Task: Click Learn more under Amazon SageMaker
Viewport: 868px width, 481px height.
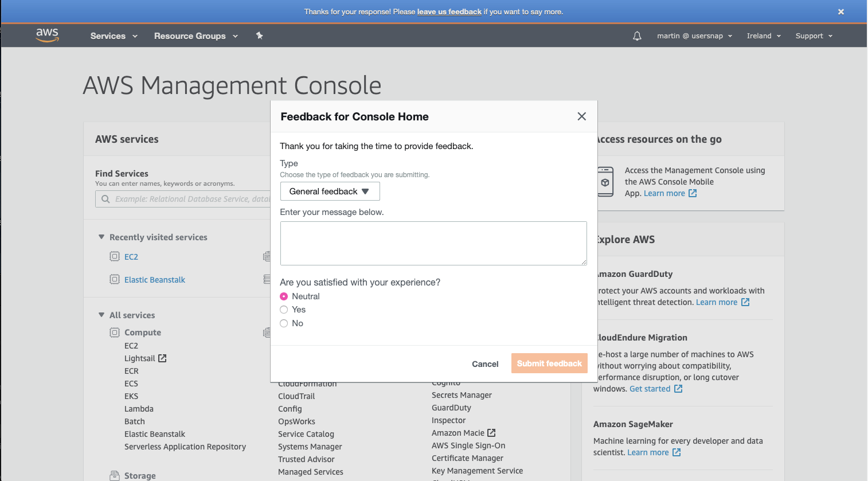Action: (x=648, y=452)
